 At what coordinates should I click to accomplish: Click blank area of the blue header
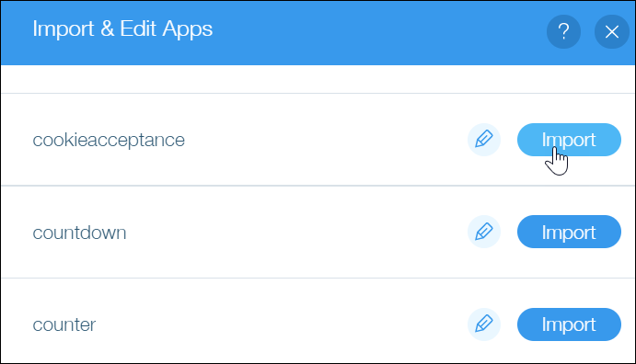(x=377, y=31)
